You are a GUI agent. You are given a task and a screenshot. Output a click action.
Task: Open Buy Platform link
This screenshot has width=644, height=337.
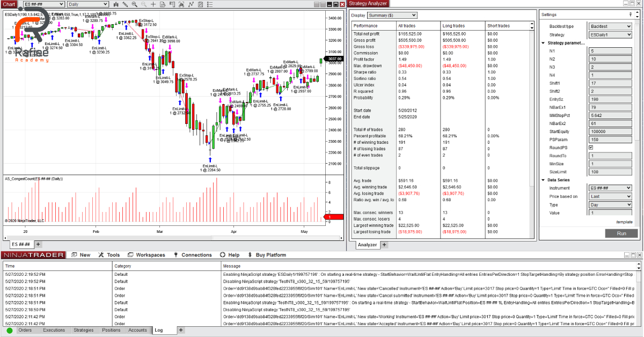click(270, 255)
